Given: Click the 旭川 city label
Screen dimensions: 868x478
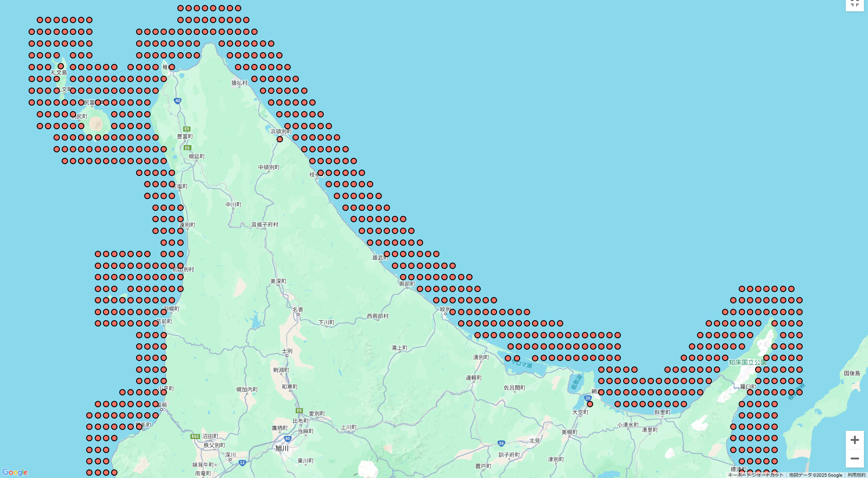Looking at the screenshot, I should [282, 448].
